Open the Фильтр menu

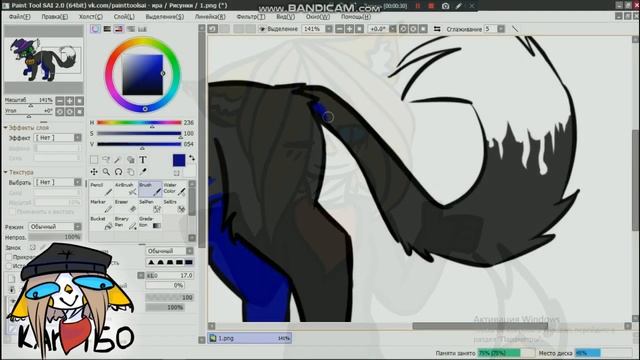click(x=251, y=17)
